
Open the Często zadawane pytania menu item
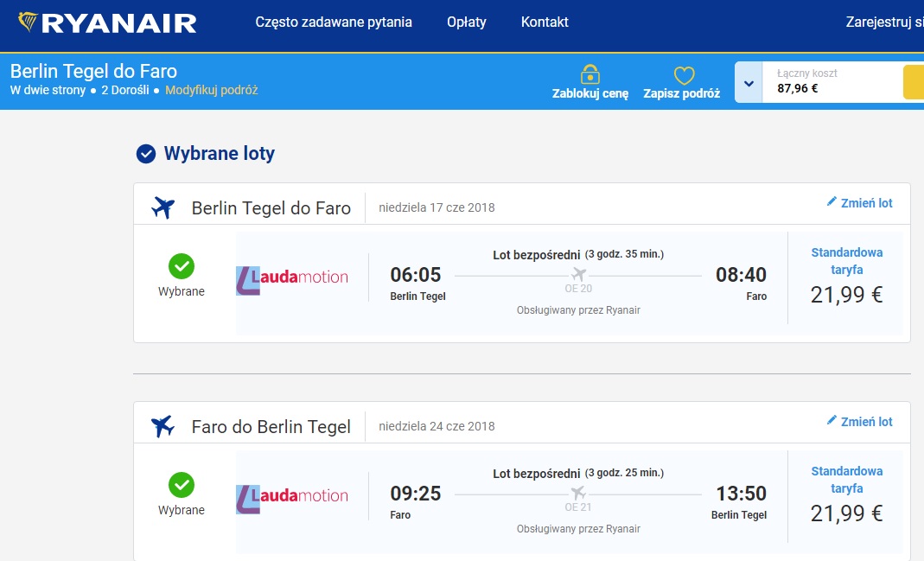click(x=334, y=22)
